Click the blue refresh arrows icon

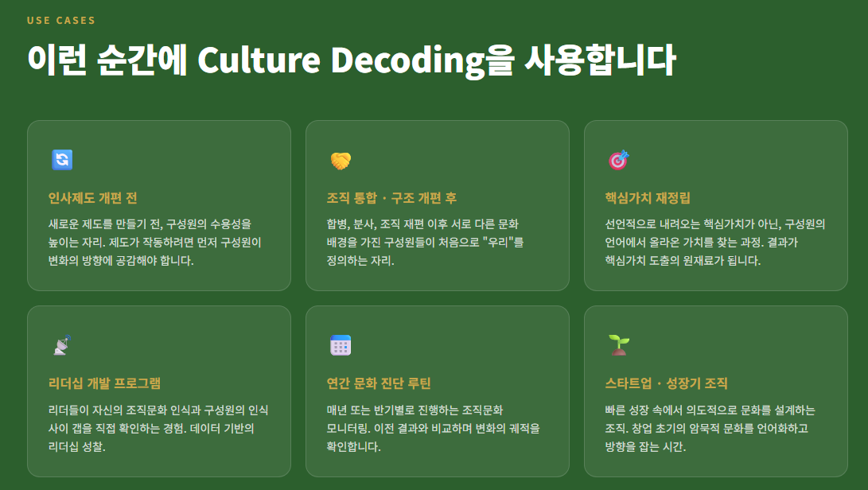tap(62, 160)
